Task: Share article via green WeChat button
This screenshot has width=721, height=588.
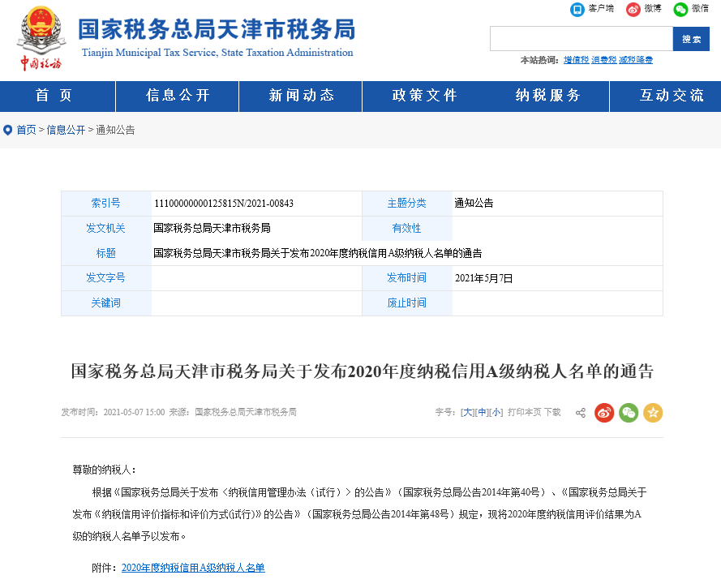Action: [629, 413]
